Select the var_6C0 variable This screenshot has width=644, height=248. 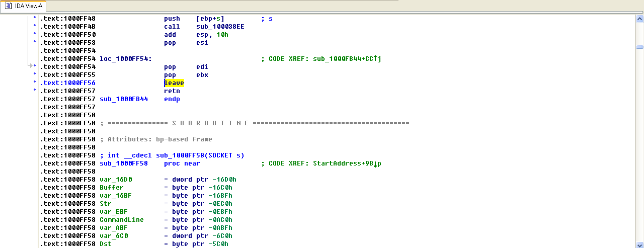click(114, 236)
